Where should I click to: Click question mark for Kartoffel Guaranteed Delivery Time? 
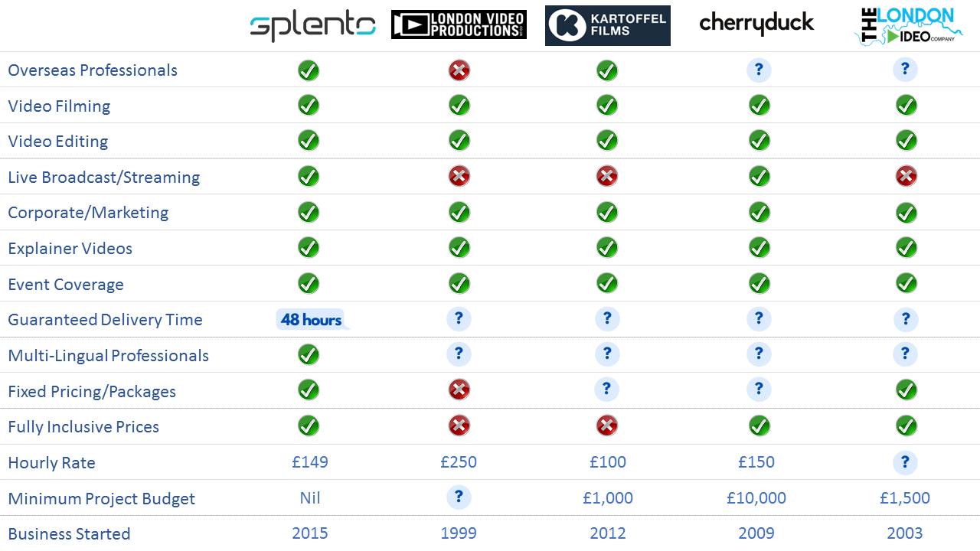606,318
